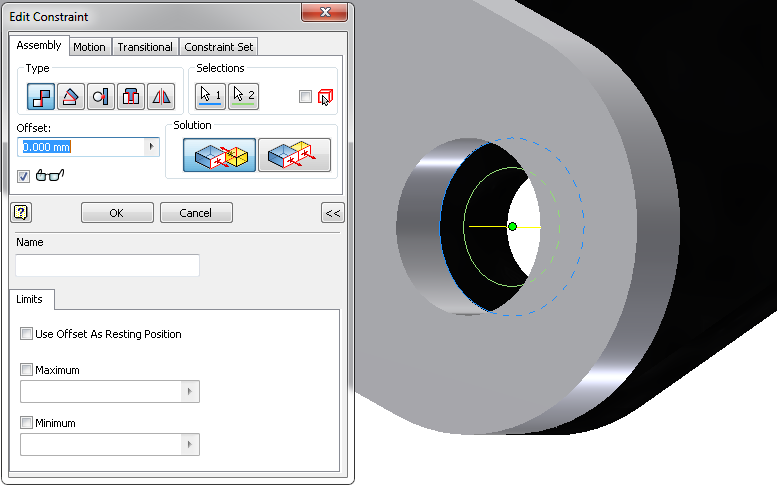777x485 pixels.
Task: Switch to the Constraint Set tab
Action: click(x=219, y=47)
